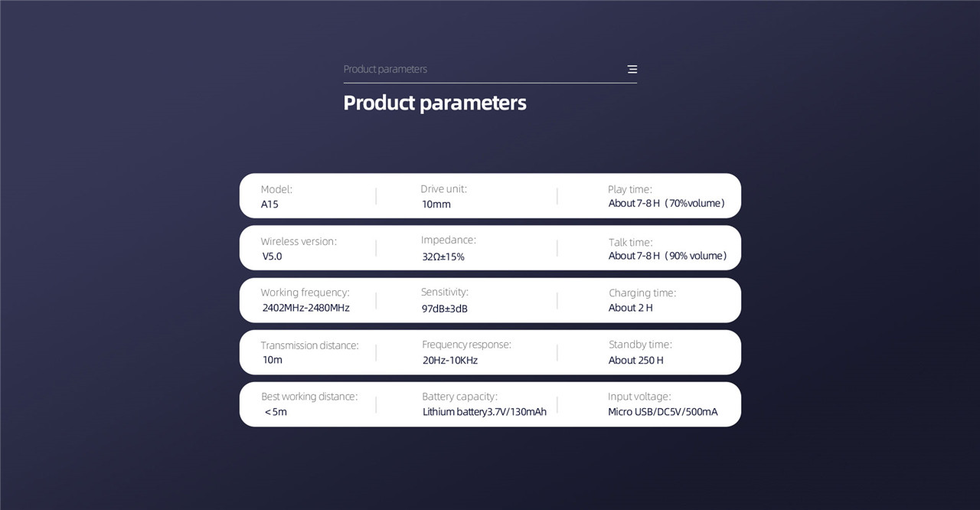The width and height of the screenshot is (980, 510).
Task: Select the Transmission distance 10m entry
Action: [309, 352]
